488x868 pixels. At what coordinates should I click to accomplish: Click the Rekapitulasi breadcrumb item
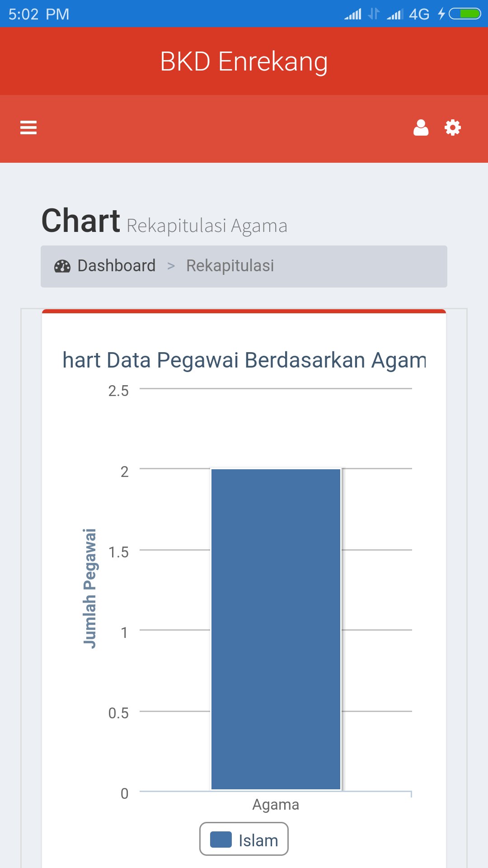pos(230,266)
